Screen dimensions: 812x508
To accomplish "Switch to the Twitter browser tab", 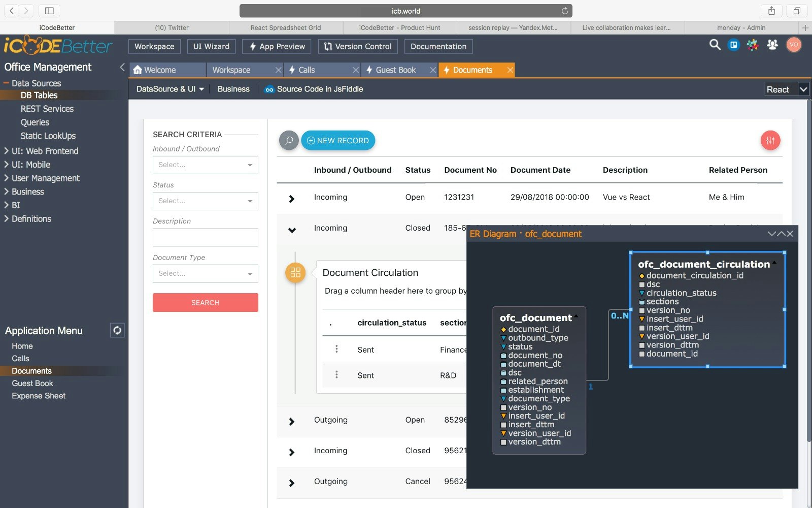I will 172,27.
